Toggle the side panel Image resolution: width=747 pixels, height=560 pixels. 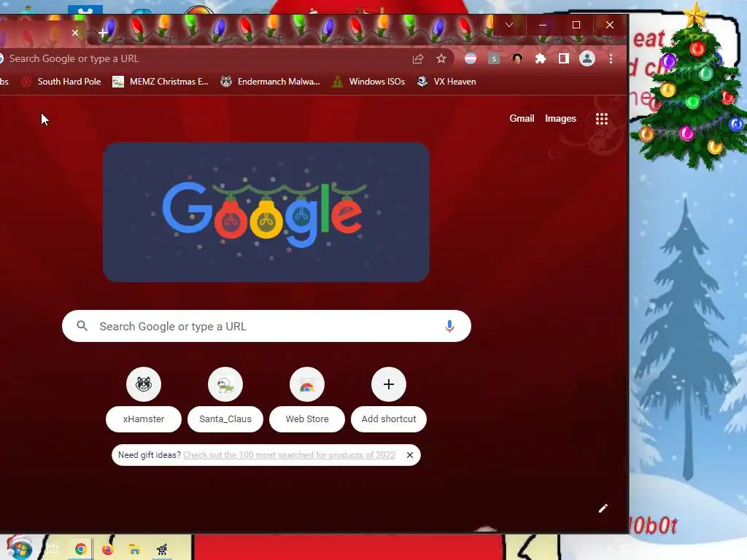[564, 58]
